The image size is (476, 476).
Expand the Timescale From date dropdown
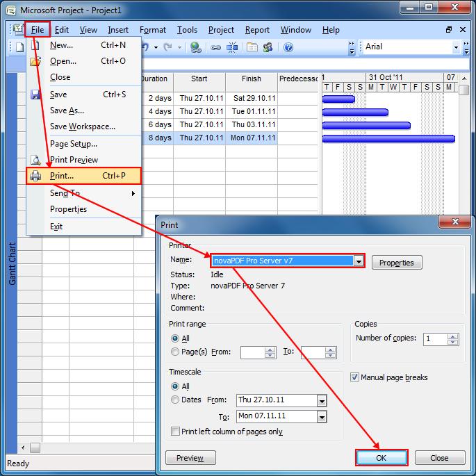(x=321, y=400)
